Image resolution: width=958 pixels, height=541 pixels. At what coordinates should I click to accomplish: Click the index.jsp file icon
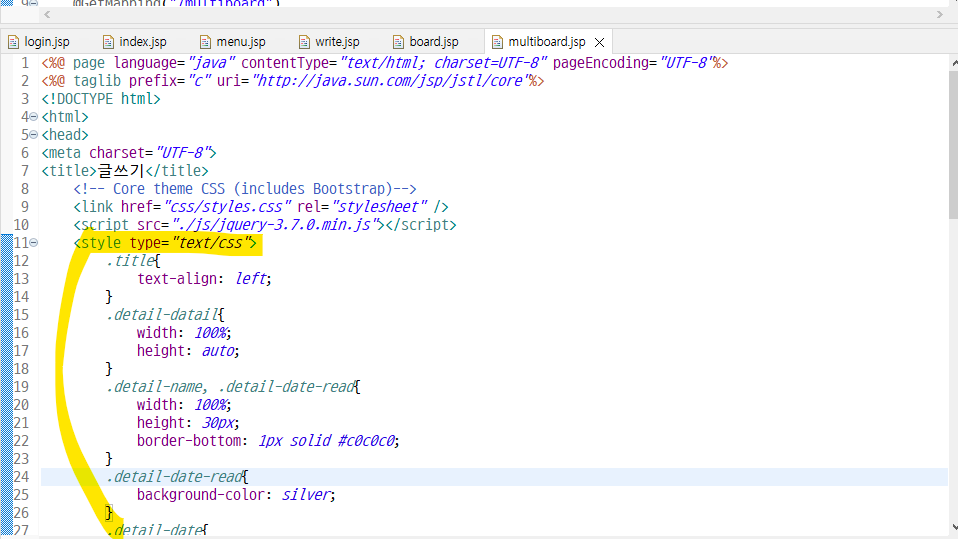click(108, 42)
